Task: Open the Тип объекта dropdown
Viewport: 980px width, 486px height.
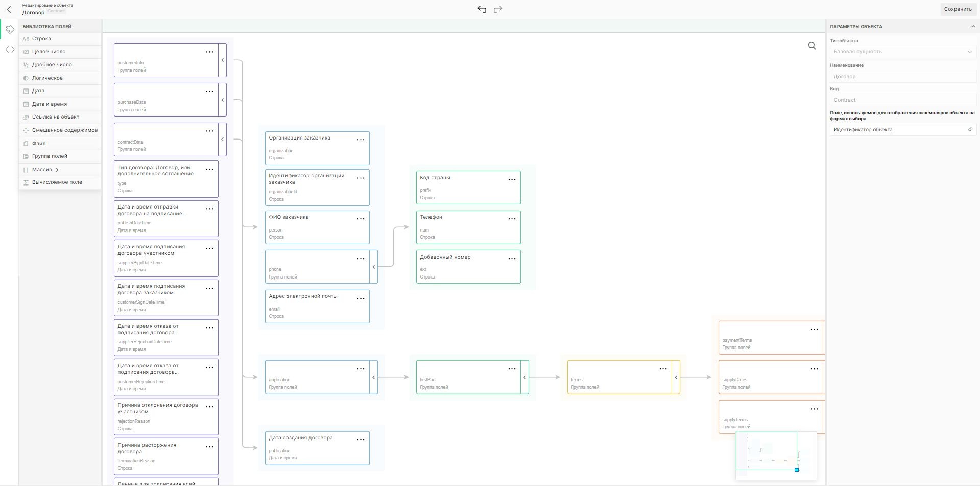Action: coord(903,52)
